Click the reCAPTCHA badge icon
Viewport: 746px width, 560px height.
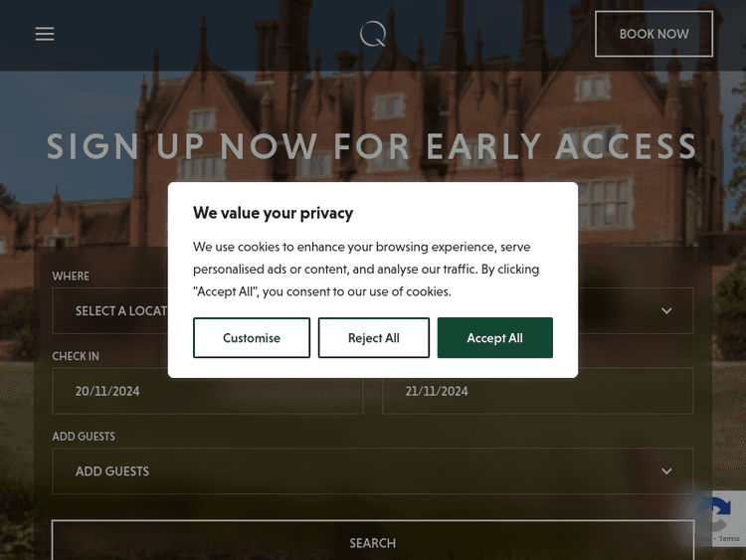(x=715, y=514)
